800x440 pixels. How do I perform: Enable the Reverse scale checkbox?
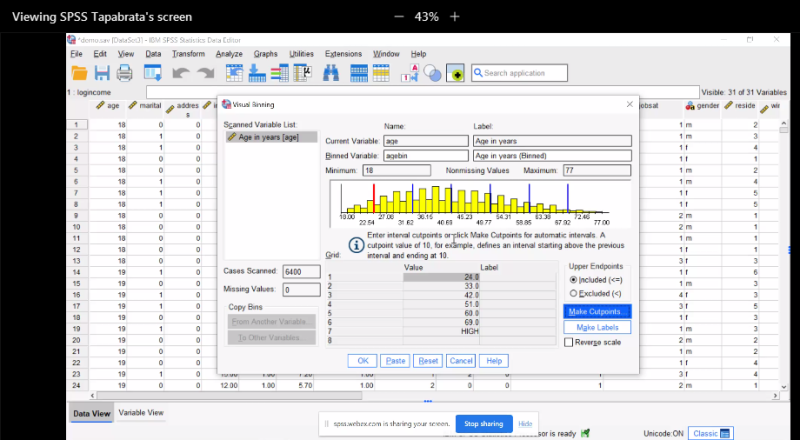[569, 342]
